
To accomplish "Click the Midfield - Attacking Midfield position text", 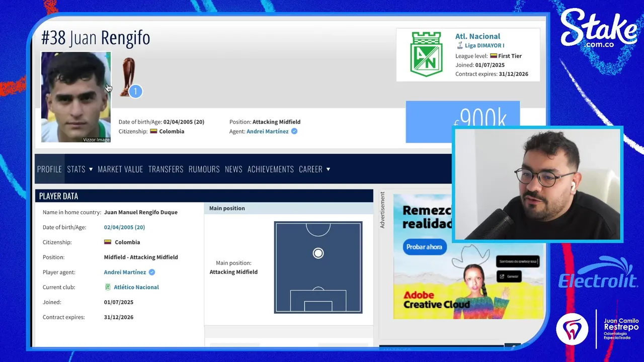I will coord(141,257).
